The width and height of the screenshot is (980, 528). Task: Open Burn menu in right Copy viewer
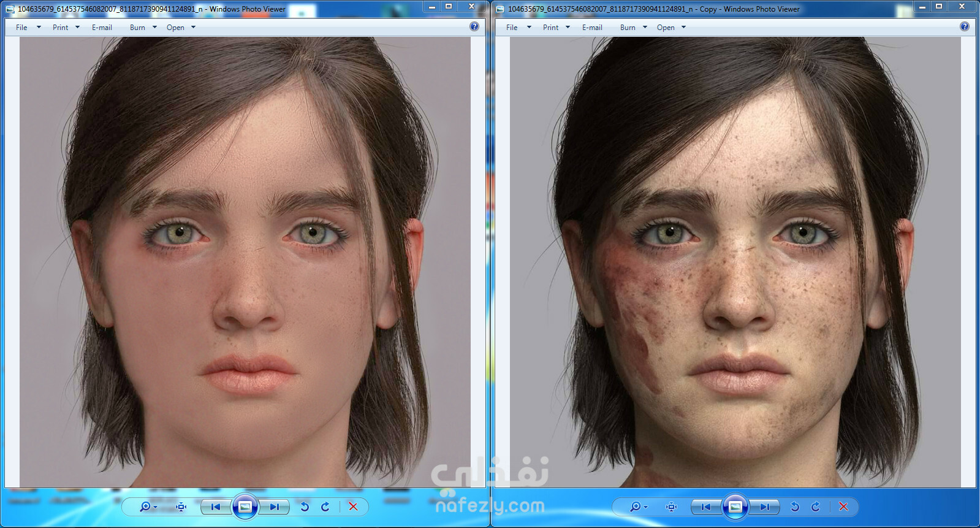628,28
